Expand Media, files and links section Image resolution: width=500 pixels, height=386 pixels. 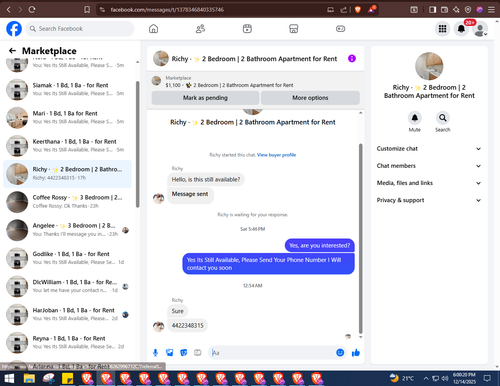[429, 183]
